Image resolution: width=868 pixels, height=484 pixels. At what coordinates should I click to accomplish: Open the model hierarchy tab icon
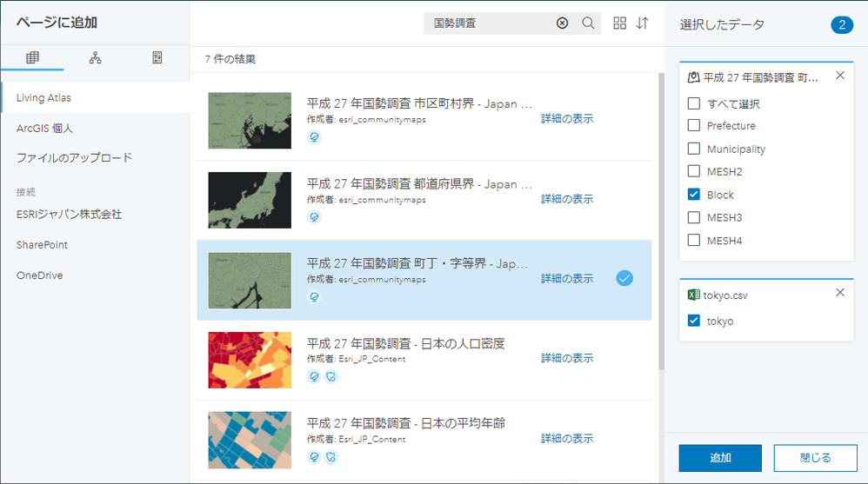[95, 57]
